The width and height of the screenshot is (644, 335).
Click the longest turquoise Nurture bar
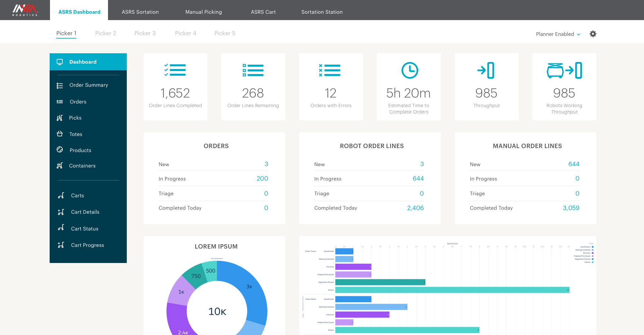pyautogui.click(x=452, y=290)
